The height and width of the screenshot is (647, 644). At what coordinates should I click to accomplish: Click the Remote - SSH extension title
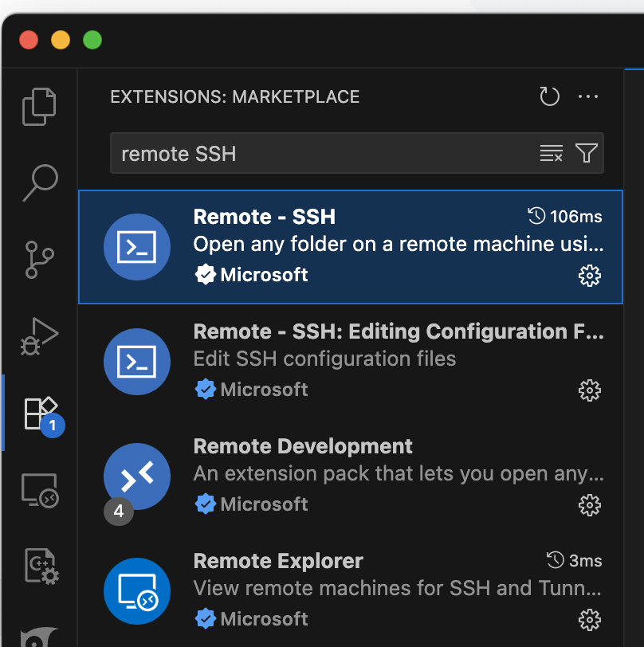tap(264, 217)
